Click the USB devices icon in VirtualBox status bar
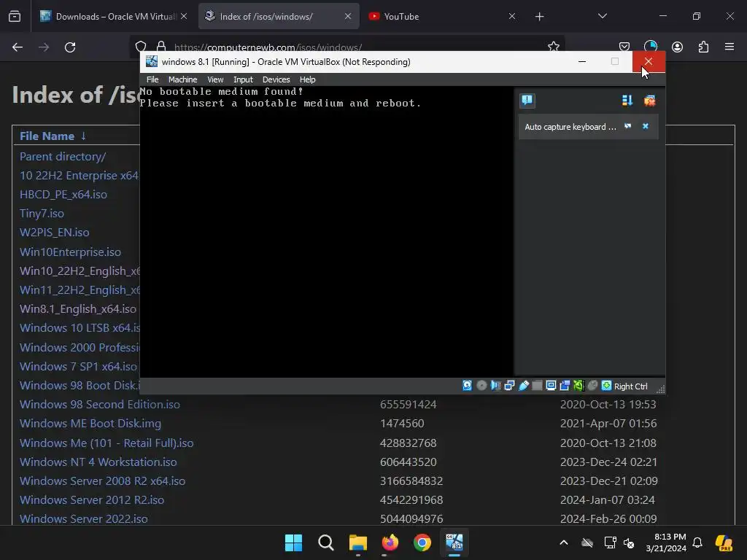Image resolution: width=747 pixels, height=560 pixels. coord(524,386)
